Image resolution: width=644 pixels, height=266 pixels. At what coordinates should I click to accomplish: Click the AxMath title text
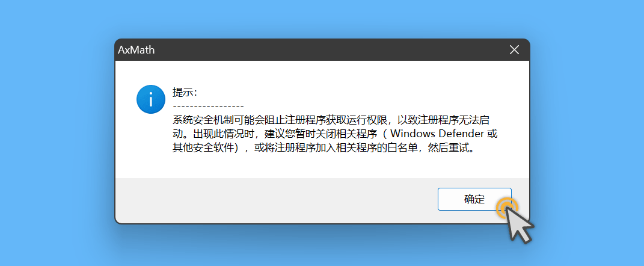(136, 50)
